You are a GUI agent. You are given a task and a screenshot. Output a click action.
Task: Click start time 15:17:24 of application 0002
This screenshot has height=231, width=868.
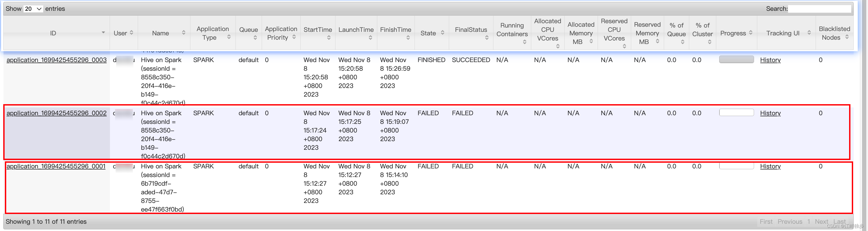(x=315, y=130)
